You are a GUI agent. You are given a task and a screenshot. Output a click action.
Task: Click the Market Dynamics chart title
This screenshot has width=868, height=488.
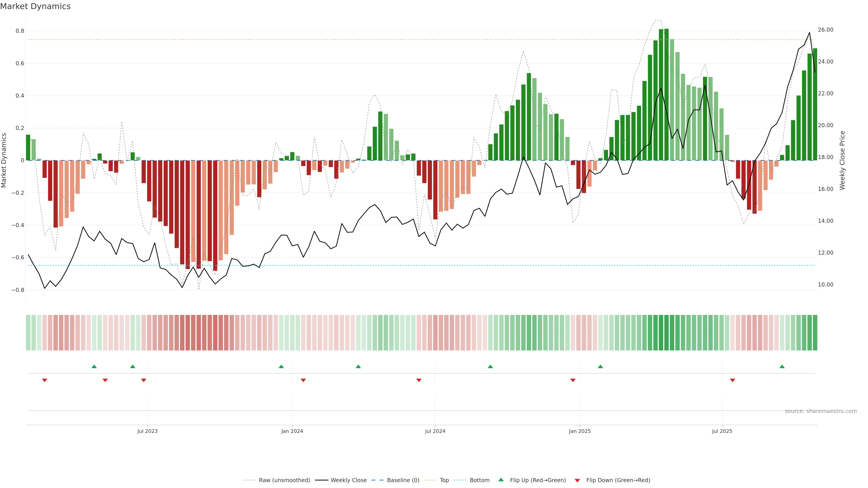35,6
